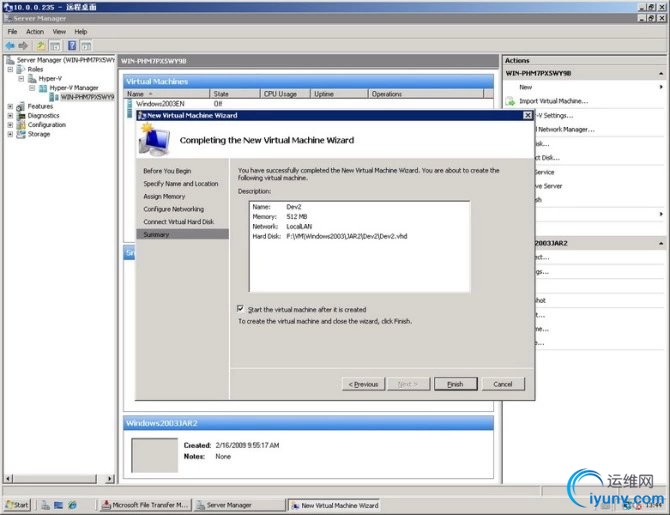Click the Import Virtual Machine icon

[x=510, y=101]
